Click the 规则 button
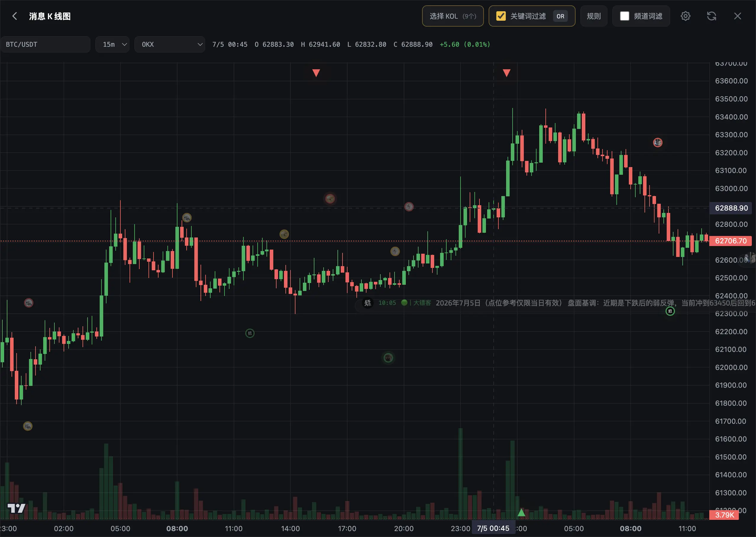Viewport: 756px width, 537px height. pyautogui.click(x=594, y=16)
